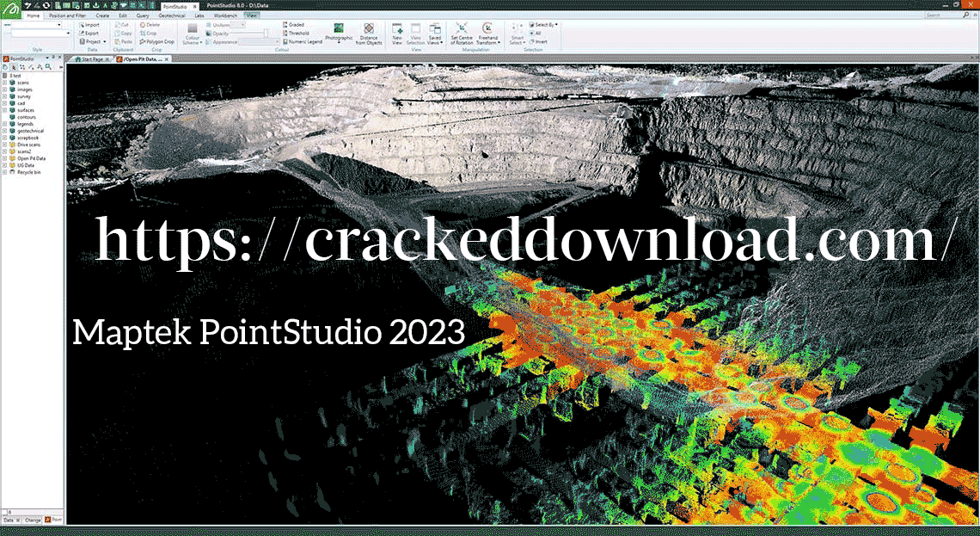Open the Project dropdown in Data group
This screenshot has height=536, width=980.
[91, 41]
